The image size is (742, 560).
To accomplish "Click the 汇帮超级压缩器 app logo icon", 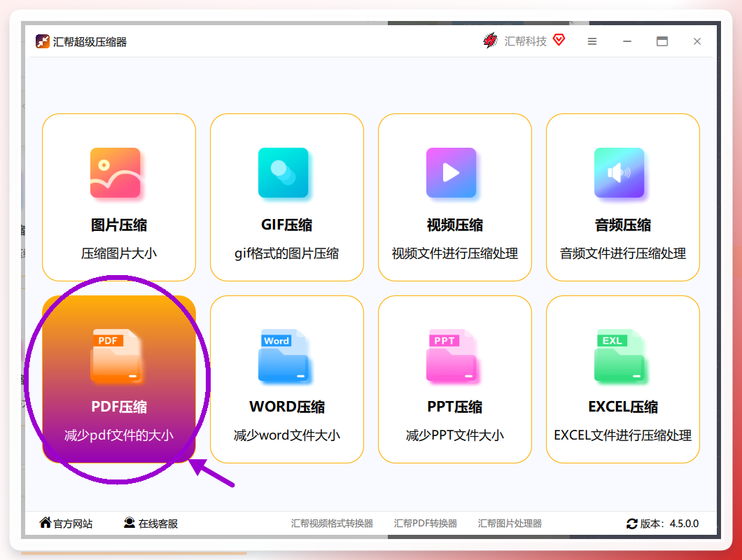I will pyautogui.click(x=42, y=41).
